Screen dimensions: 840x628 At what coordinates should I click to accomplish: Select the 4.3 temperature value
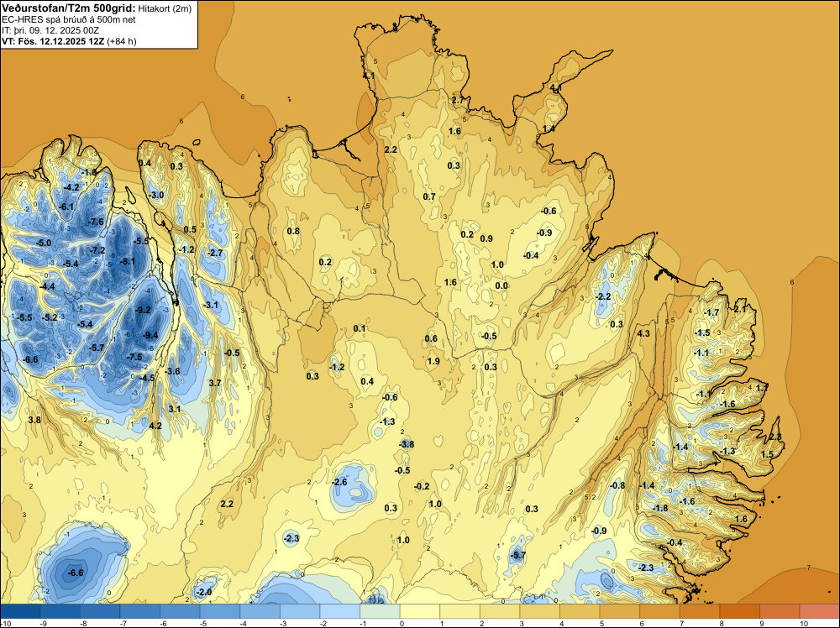click(x=643, y=333)
